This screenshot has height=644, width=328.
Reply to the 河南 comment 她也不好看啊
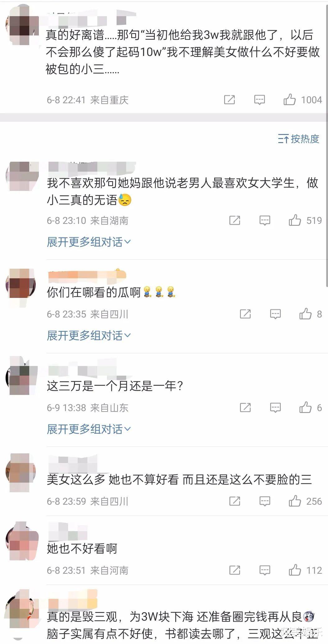(x=265, y=570)
